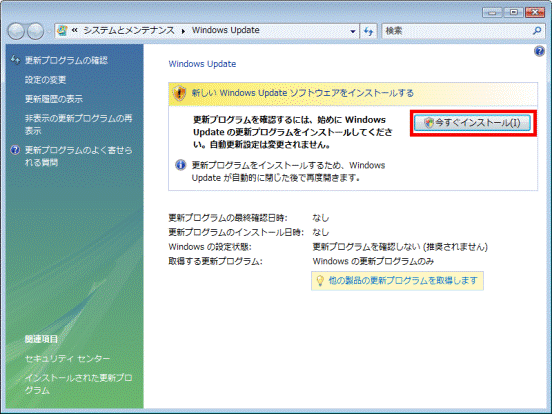Click the 新しい Windows Update ソフトウェアをインストールする banner text
Image resolution: width=552 pixels, height=414 pixels.
tap(302, 93)
